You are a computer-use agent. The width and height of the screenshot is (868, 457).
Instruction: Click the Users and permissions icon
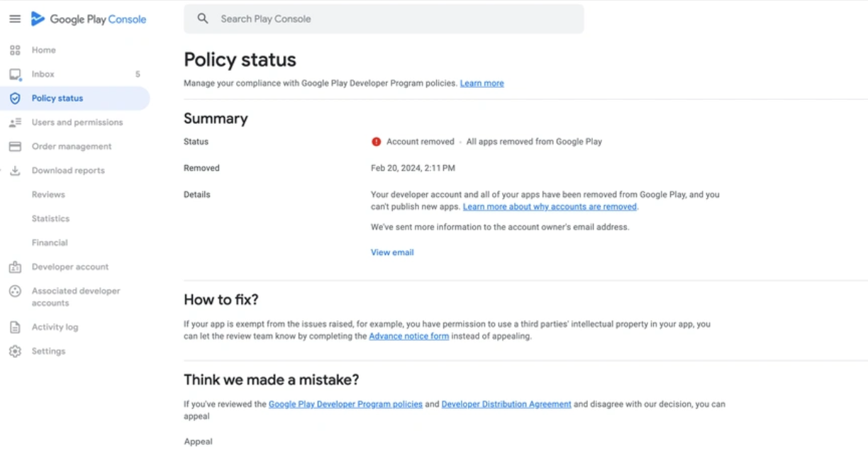coord(15,123)
